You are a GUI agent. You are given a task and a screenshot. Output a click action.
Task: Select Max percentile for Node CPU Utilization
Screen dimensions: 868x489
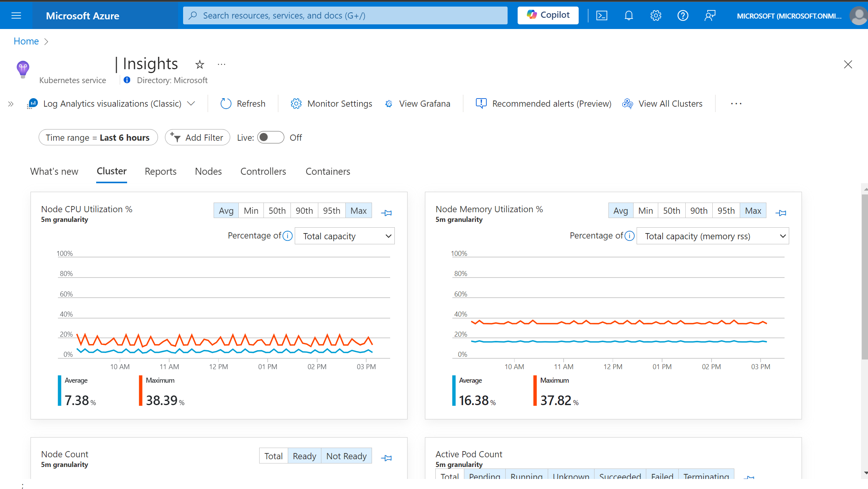pos(358,210)
